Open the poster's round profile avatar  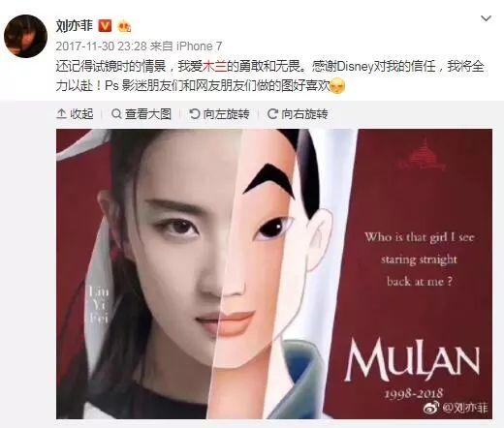point(25,36)
